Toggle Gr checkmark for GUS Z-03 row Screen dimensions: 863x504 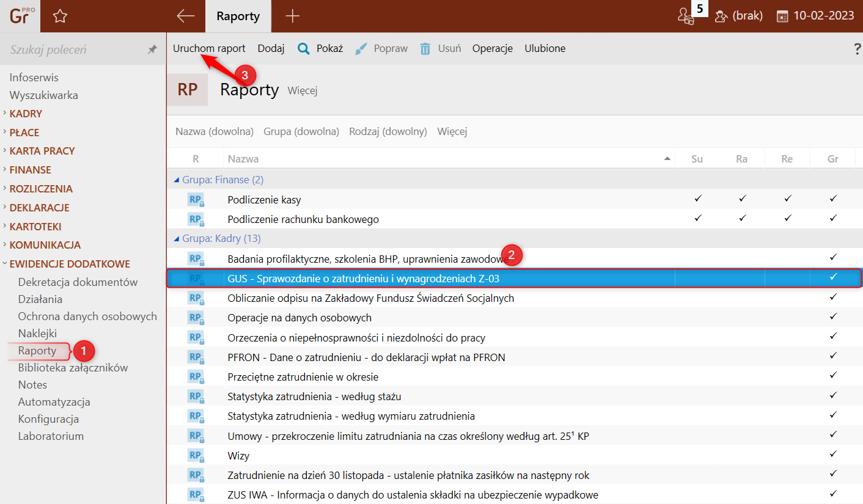pos(833,277)
